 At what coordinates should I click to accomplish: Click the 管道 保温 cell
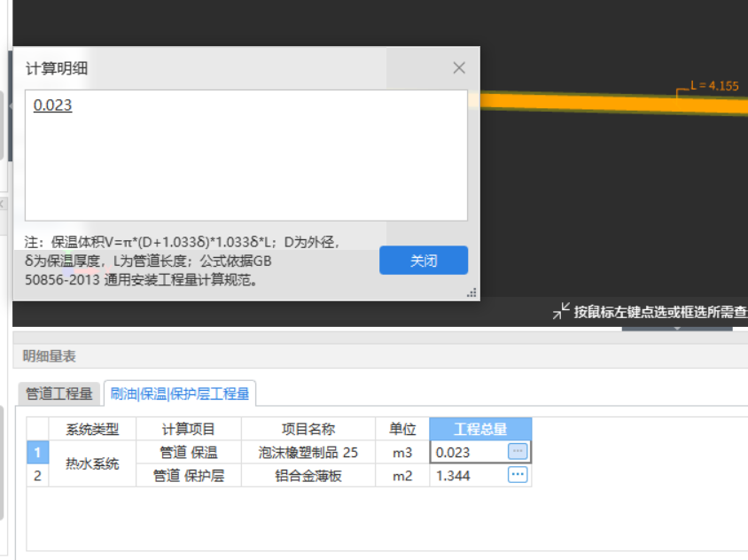[x=189, y=452]
